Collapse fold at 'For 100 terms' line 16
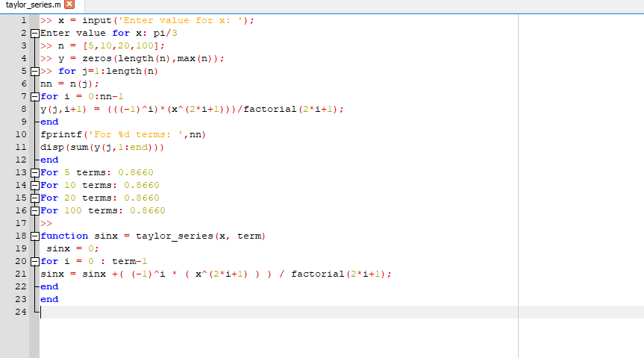The image size is (644, 358). [35, 211]
